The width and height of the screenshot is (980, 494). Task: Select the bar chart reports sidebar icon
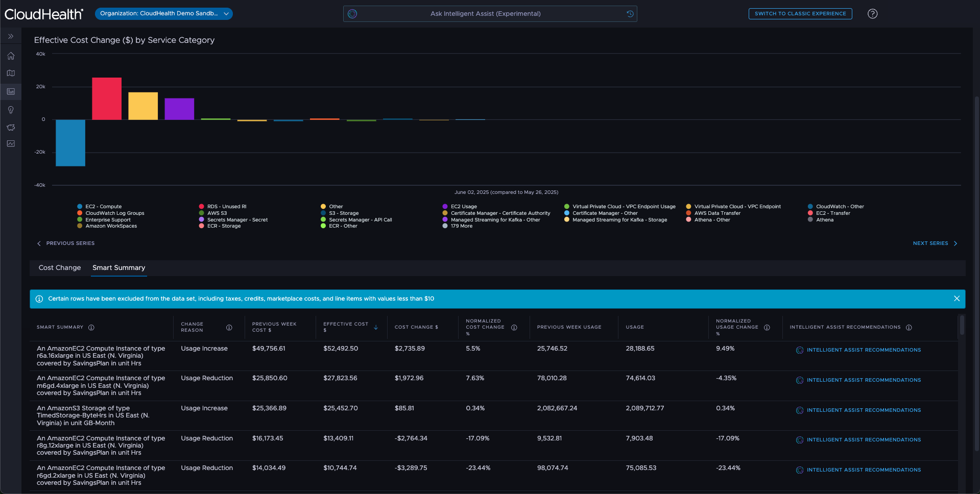pyautogui.click(x=11, y=92)
